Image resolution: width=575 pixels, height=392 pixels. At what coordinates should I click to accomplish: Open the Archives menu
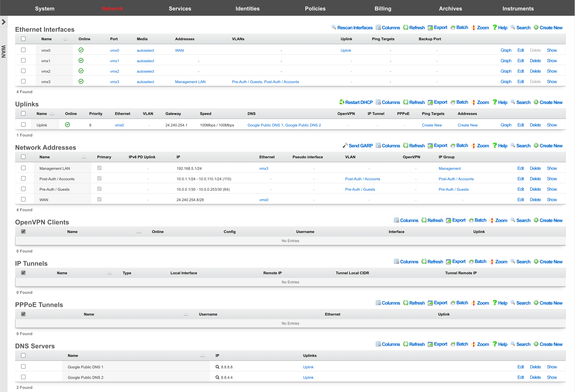coord(450,8)
